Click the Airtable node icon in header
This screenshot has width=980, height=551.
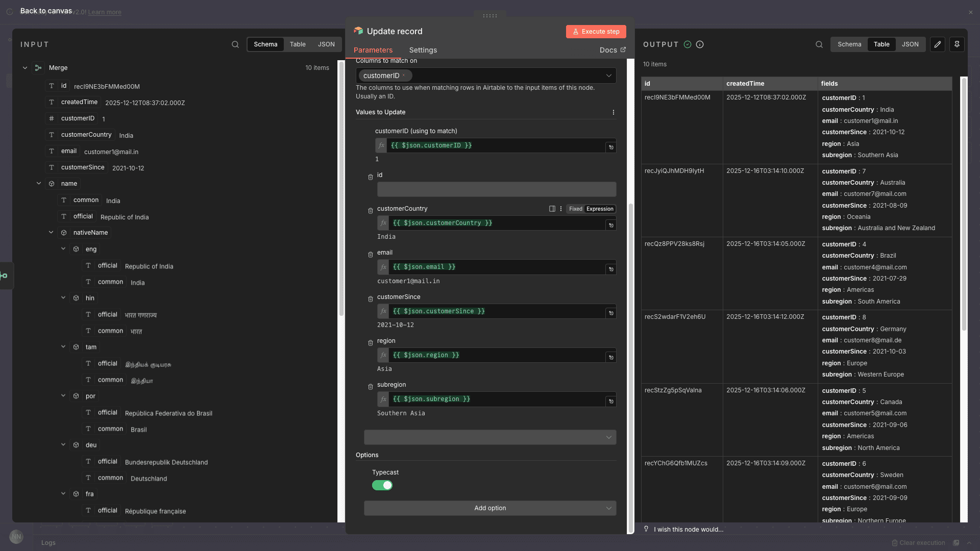358,31
